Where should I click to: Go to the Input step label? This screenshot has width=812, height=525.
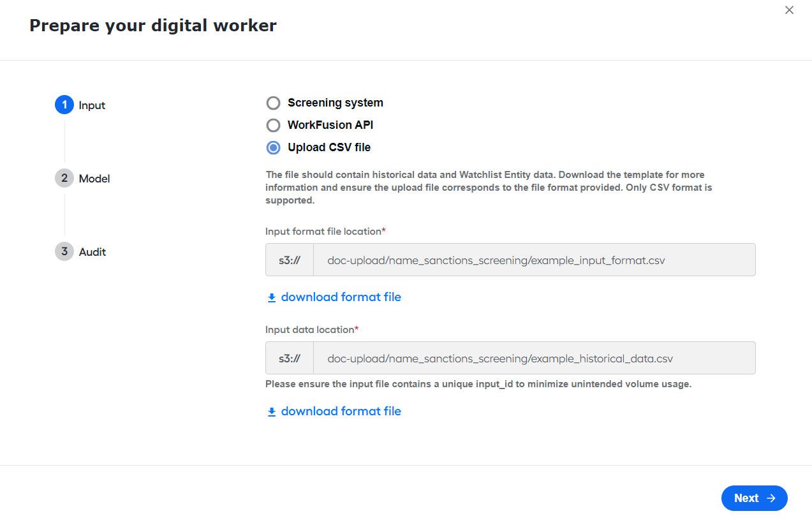[x=92, y=105]
